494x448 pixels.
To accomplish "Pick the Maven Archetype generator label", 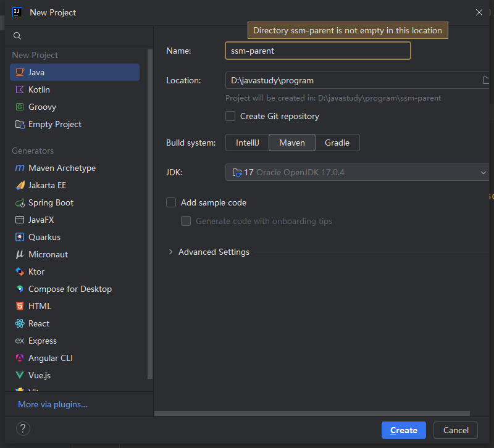I will (62, 168).
